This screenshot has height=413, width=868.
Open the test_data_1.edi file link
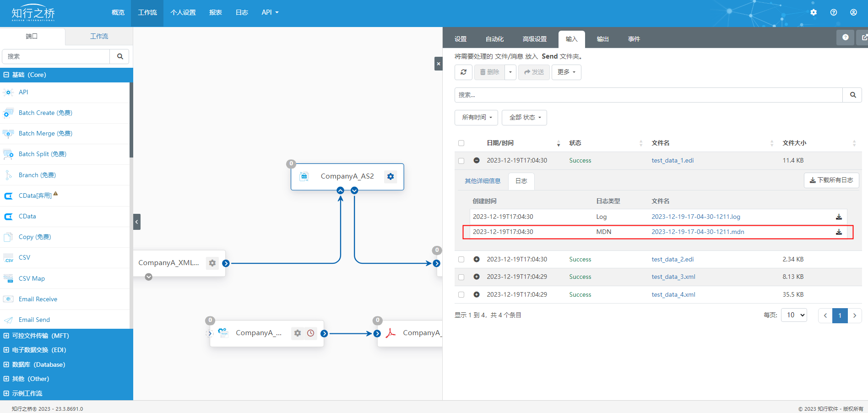[673, 161]
